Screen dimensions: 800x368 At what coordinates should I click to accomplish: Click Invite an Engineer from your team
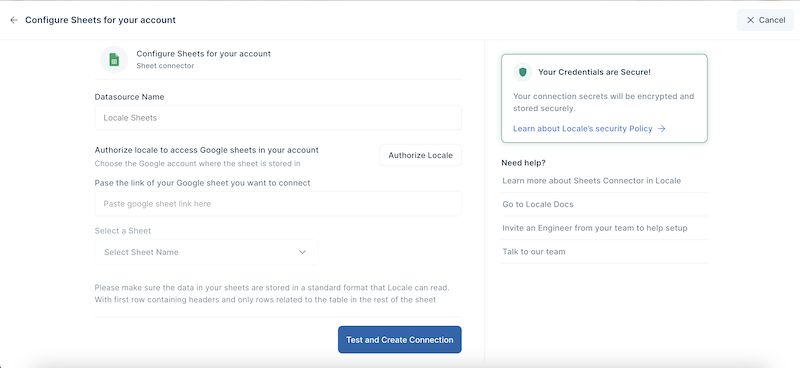pyautogui.click(x=594, y=228)
